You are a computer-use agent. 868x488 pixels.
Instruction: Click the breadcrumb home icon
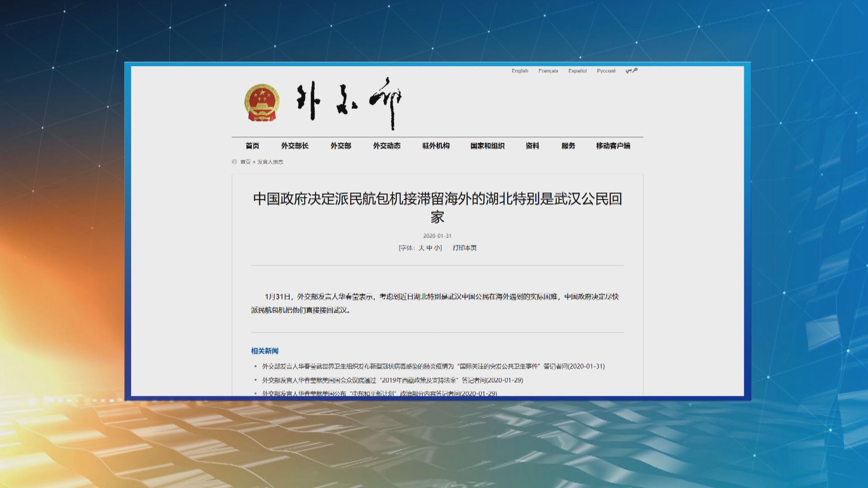point(234,162)
